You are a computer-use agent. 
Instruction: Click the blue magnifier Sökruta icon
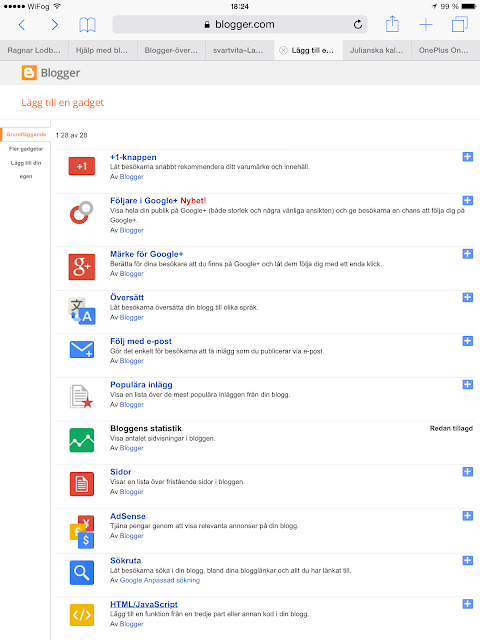[x=82, y=573]
